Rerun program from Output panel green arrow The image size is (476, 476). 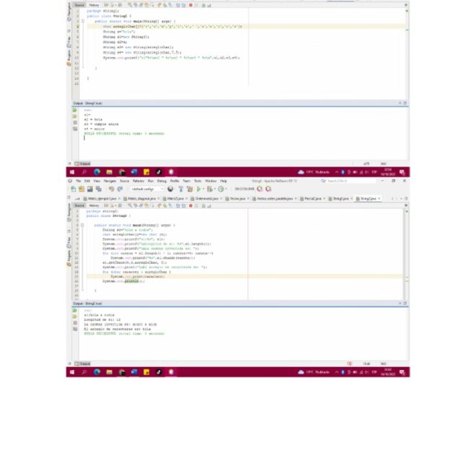[x=74, y=310]
